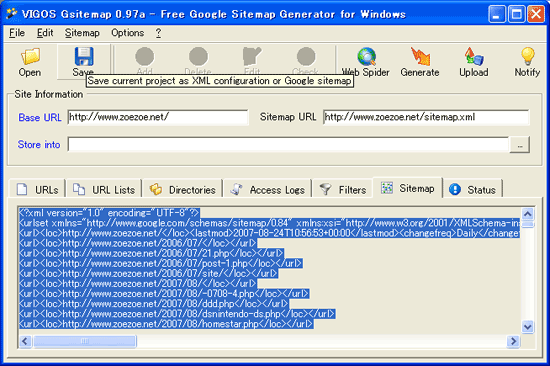Image resolution: width=550 pixels, height=366 pixels.
Task: Click the vertical scrollbar thumb
Action: click(528, 224)
